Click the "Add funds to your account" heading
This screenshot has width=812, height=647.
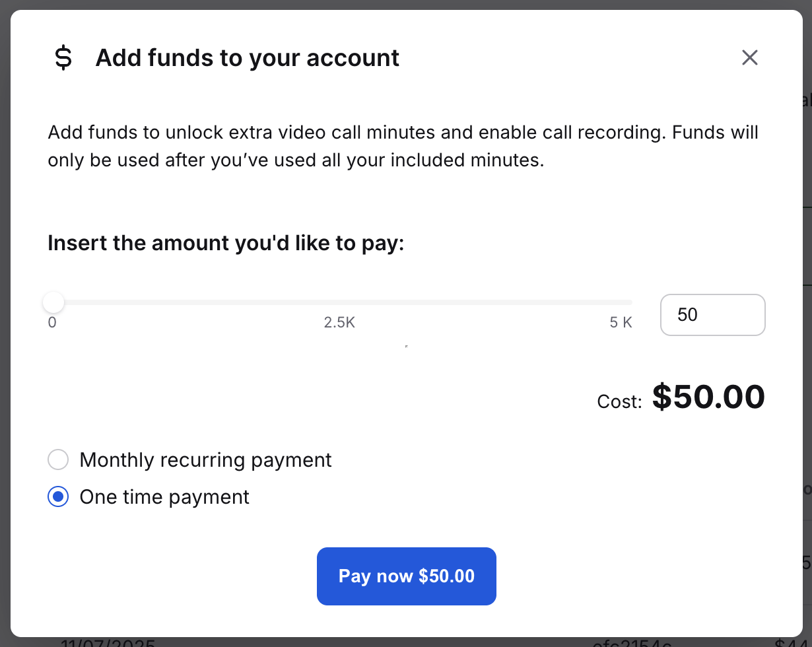(247, 58)
